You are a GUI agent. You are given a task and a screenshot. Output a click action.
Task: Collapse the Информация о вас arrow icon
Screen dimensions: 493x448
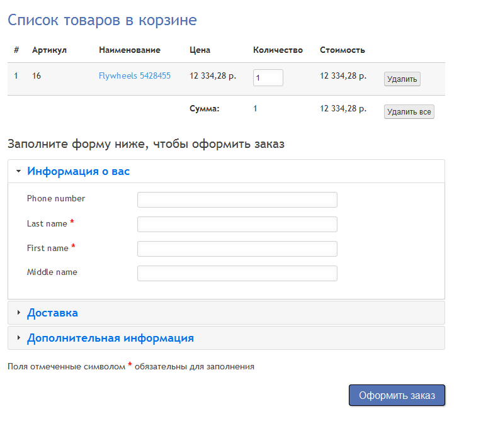(x=19, y=171)
